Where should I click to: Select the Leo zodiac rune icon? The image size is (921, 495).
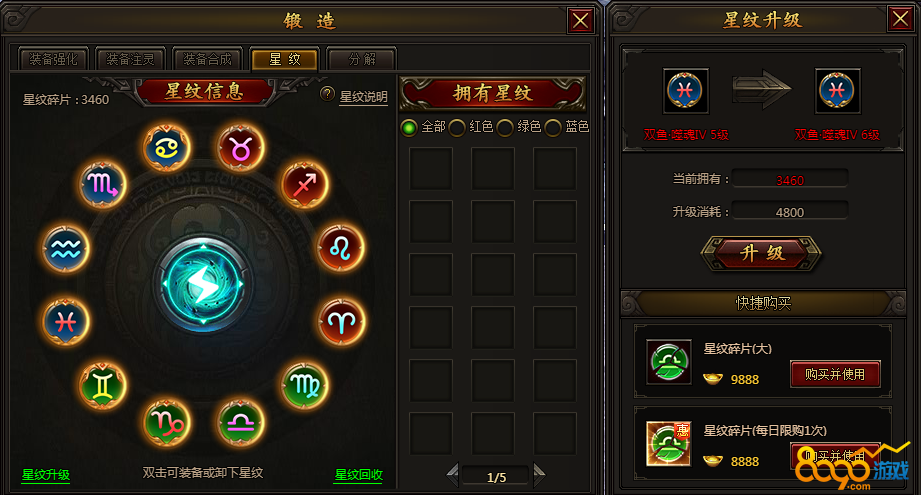tap(341, 248)
